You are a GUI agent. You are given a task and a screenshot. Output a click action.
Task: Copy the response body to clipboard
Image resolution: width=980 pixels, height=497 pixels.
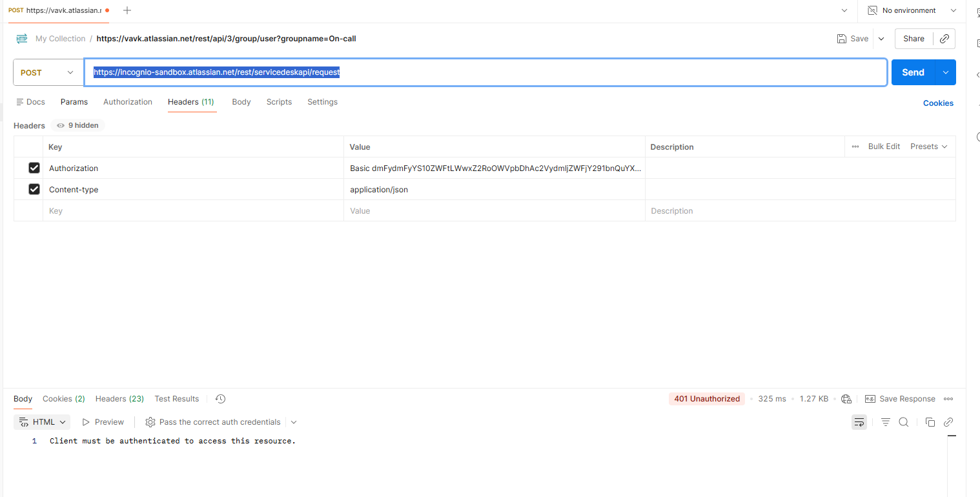(930, 422)
